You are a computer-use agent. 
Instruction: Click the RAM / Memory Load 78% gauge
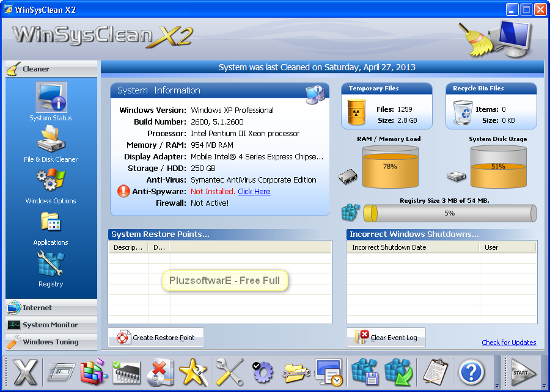[x=391, y=167]
